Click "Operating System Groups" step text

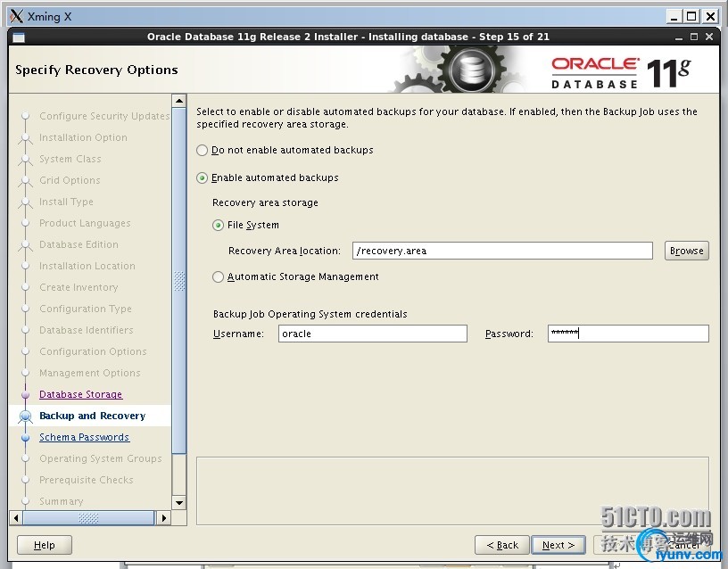point(101,458)
